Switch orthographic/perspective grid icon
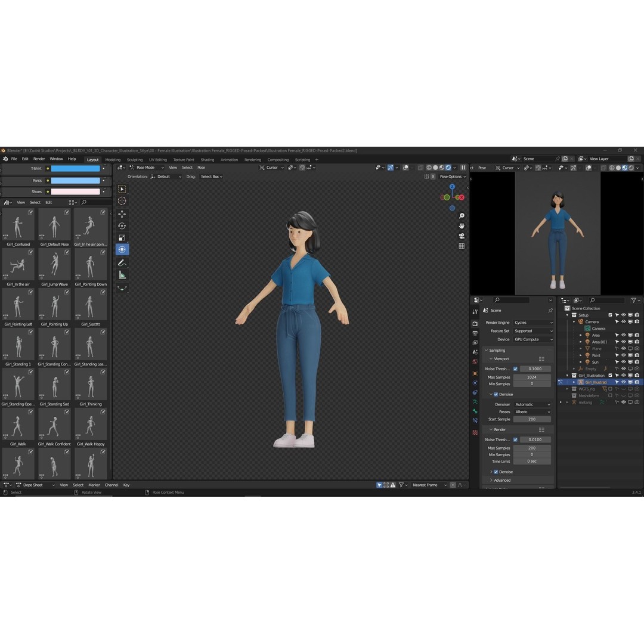The width and height of the screenshot is (644, 644). point(462,246)
